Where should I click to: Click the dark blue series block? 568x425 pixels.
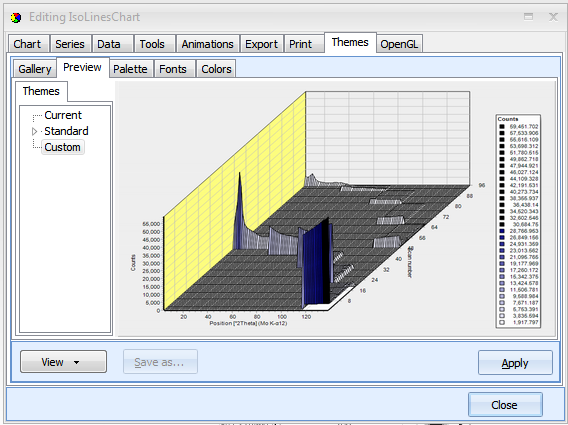point(316,263)
